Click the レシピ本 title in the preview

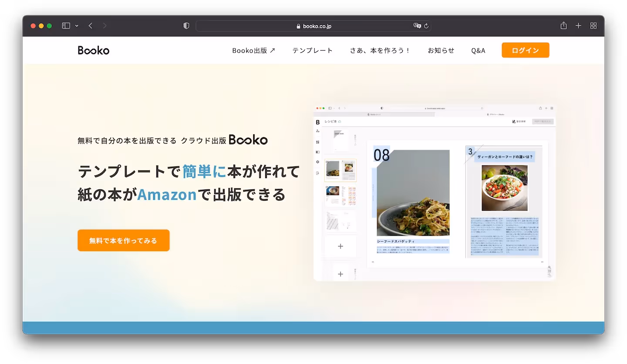(330, 121)
